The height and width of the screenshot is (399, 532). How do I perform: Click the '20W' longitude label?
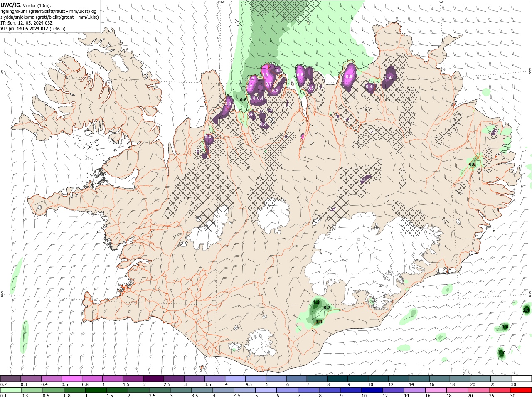[221, 2]
